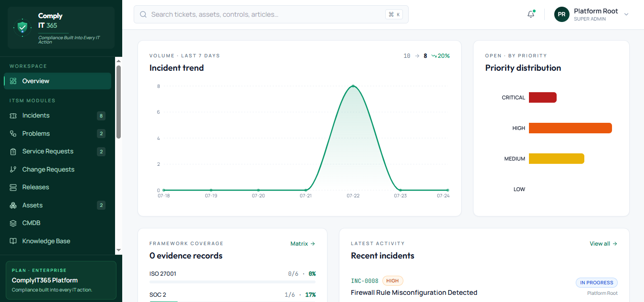
Task: Click the yellow MEDIUM priority bar
Action: pos(557,159)
